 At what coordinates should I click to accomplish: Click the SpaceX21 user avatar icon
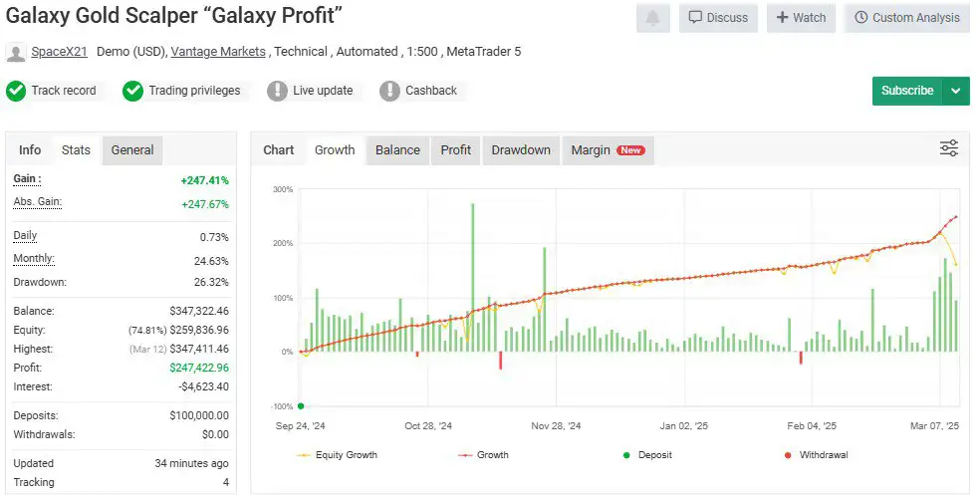16,52
